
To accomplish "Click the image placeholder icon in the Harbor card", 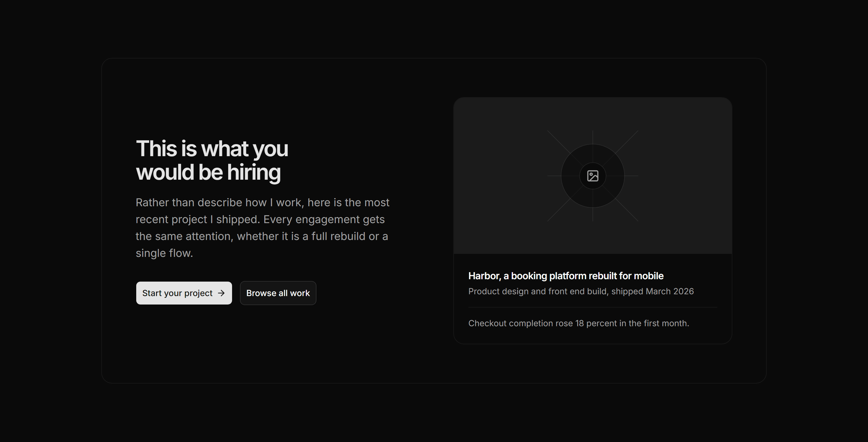I will pos(593,176).
